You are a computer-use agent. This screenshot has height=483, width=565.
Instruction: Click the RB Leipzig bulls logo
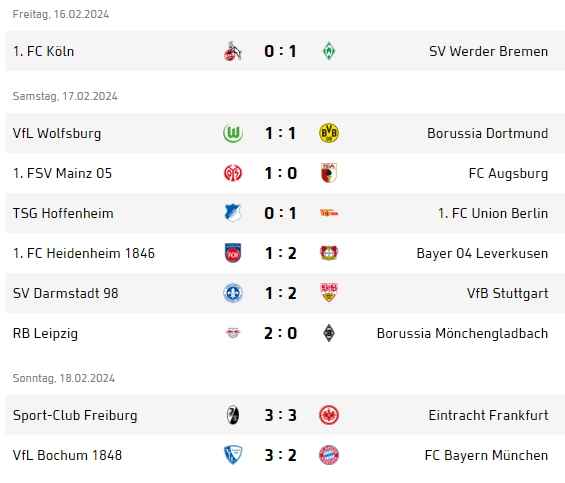pos(233,333)
